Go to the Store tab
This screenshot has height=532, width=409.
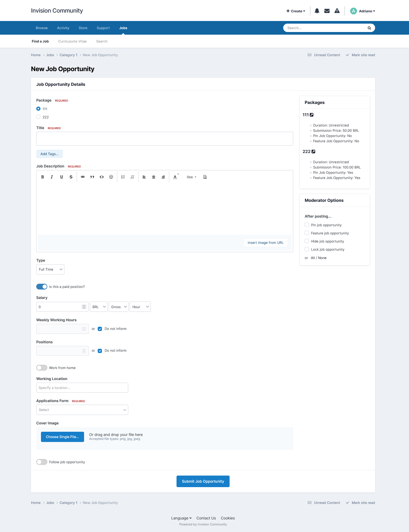pyautogui.click(x=83, y=28)
